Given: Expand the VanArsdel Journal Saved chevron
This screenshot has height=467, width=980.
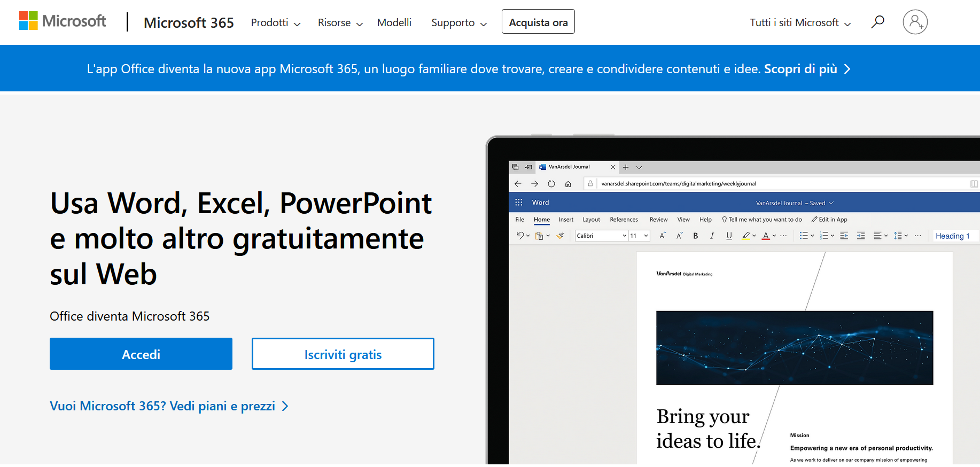Looking at the screenshot, I should point(831,203).
